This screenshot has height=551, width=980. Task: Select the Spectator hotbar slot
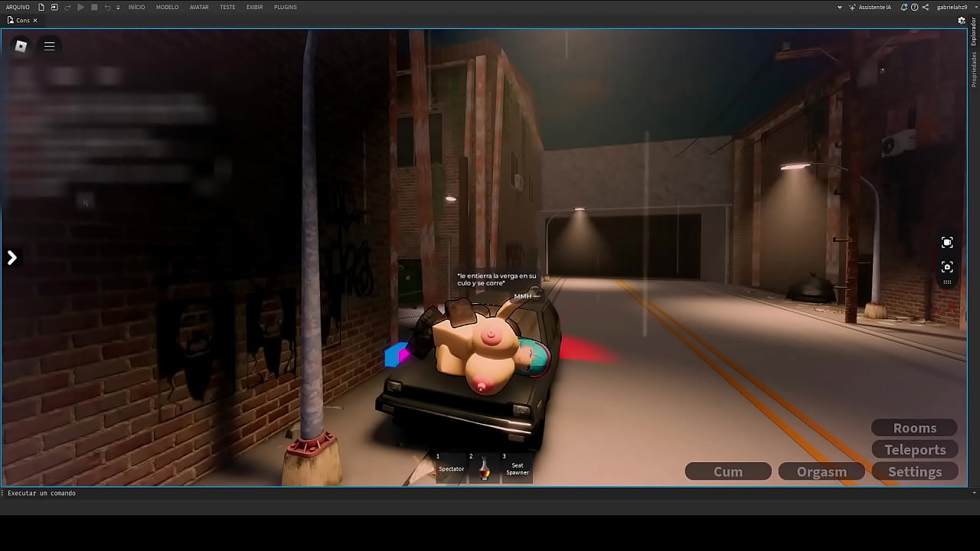[x=451, y=466]
